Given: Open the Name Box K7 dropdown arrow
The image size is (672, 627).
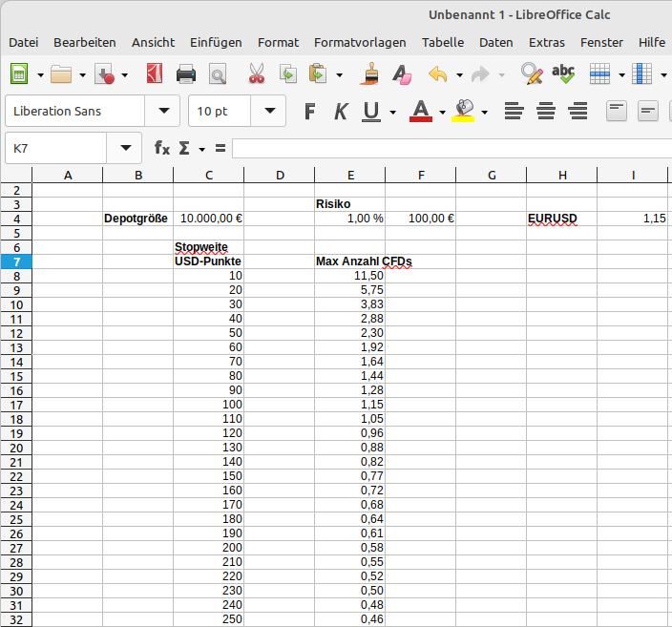Looking at the screenshot, I should pos(125,148).
